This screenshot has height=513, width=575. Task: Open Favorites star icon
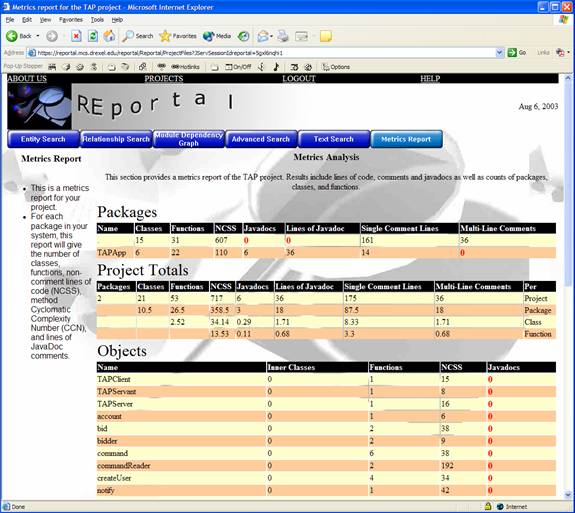pyautogui.click(x=178, y=36)
